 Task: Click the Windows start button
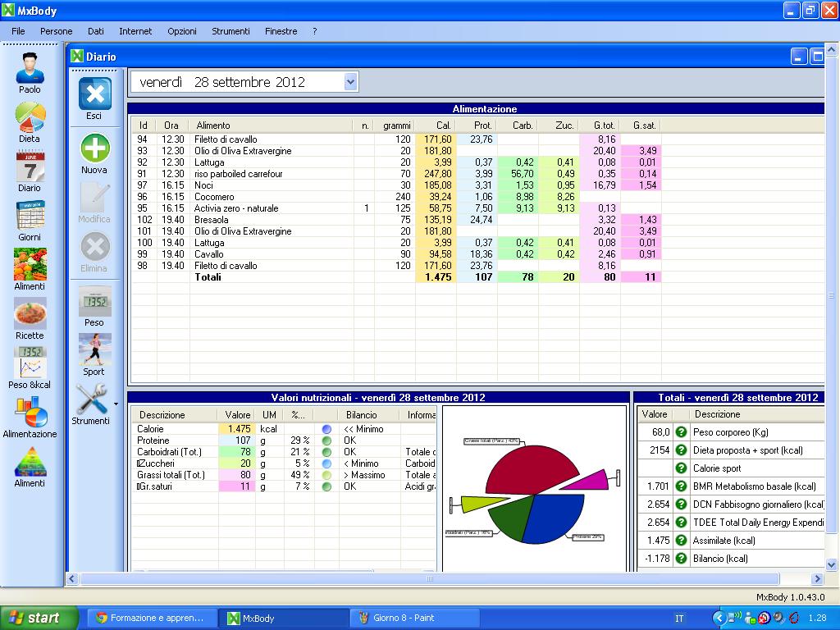[x=39, y=618]
